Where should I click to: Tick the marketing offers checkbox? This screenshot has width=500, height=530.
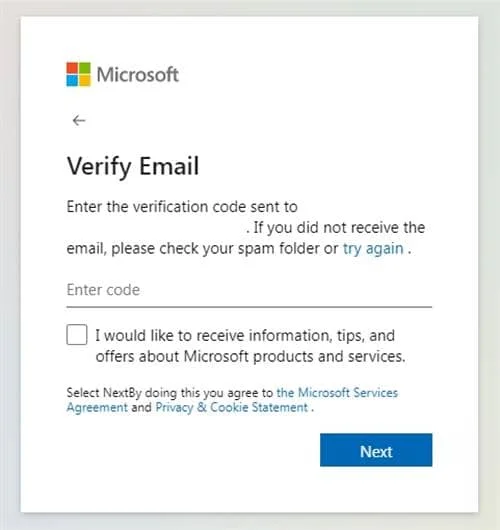coord(77,335)
